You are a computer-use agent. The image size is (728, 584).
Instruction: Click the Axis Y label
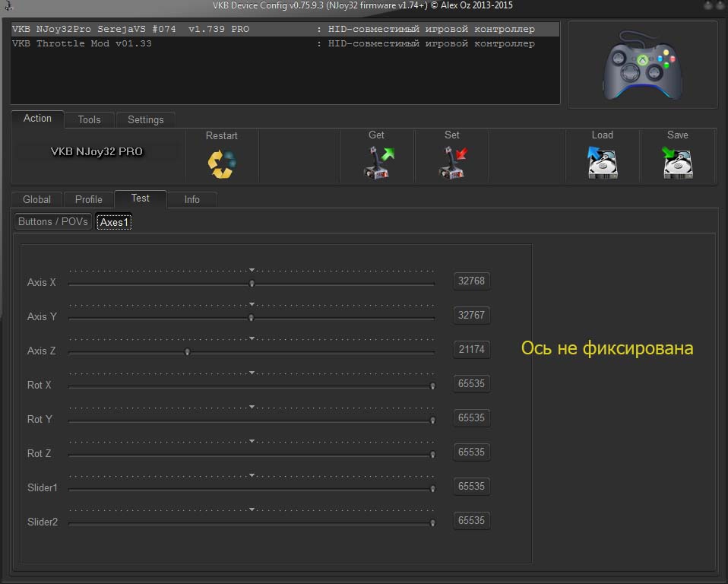(x=42, y=316)
